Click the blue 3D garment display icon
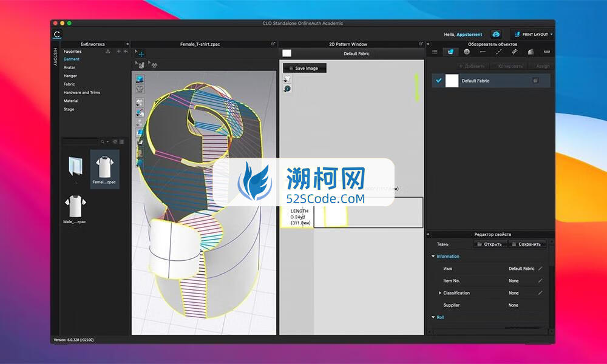Viewport: 607px width, 364px height. tap(140, 79)
